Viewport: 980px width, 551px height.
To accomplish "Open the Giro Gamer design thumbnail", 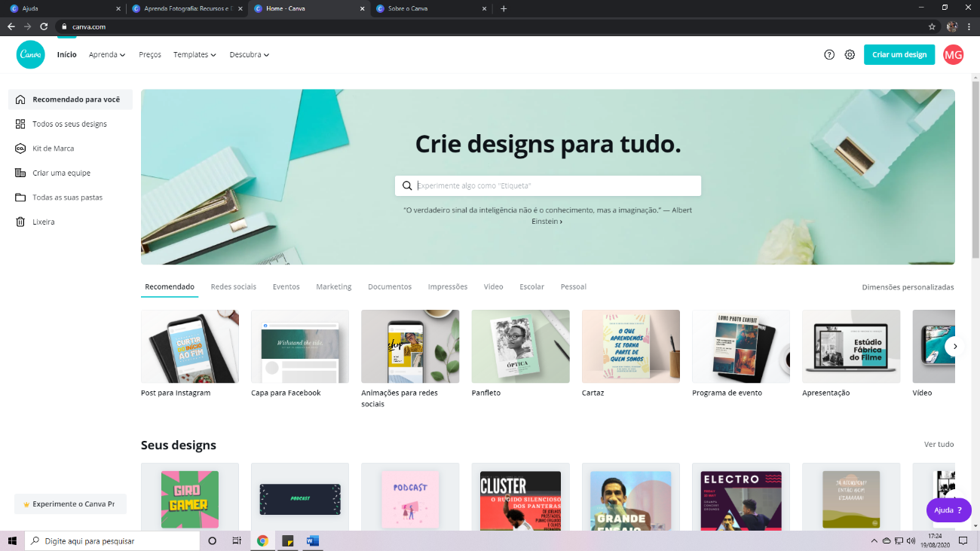I will point(190,497).
